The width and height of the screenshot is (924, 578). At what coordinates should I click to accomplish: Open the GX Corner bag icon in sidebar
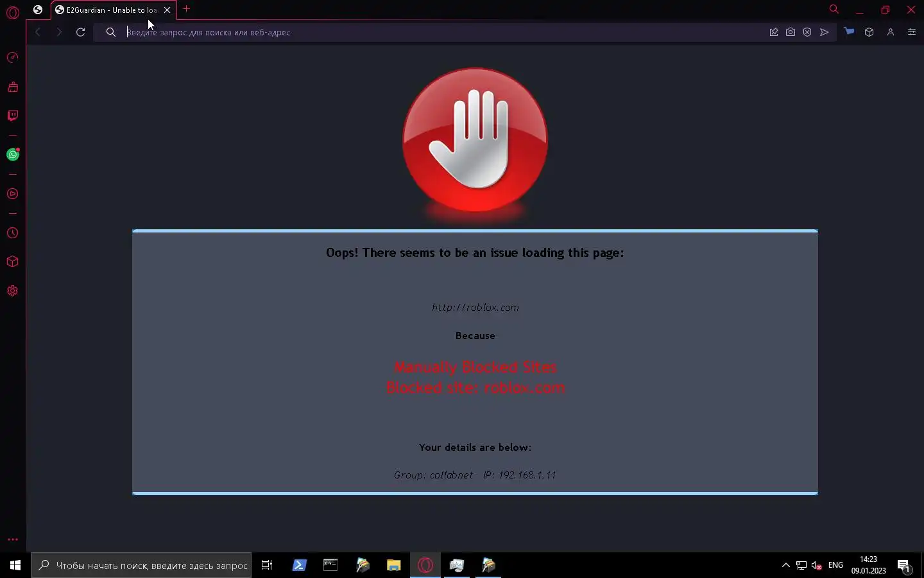[x=12, y=87]
